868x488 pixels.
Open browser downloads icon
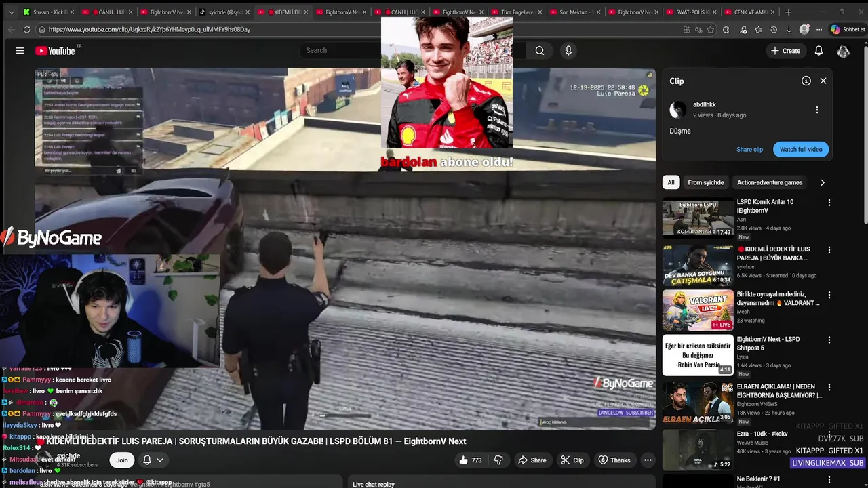pyautogui.click(x=789, y=29)
